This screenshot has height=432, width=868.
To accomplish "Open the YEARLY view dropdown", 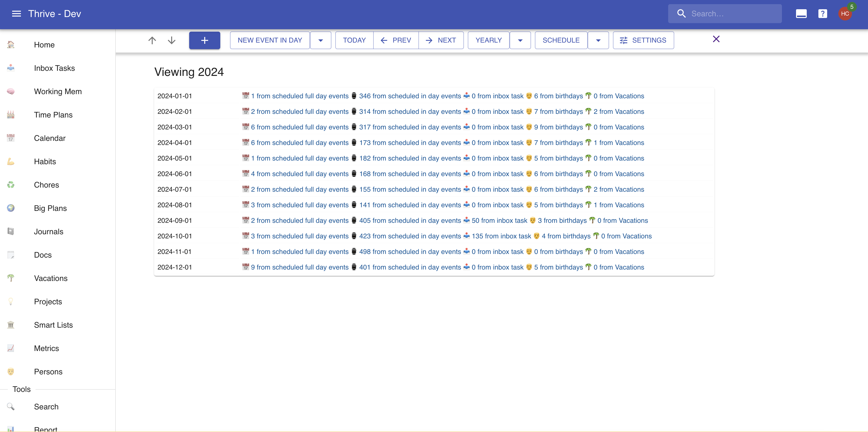I will coord(520,40).
